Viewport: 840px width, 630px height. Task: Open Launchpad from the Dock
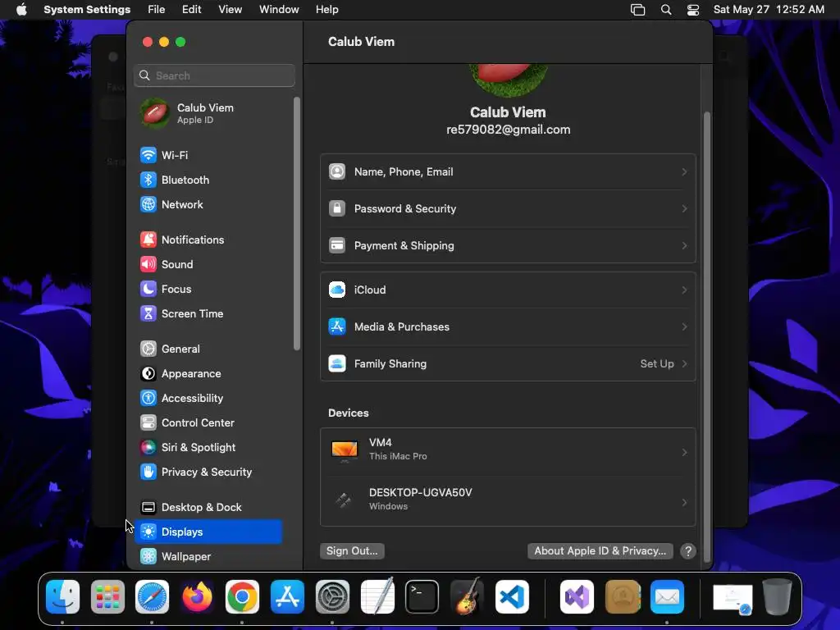point(107,597)
